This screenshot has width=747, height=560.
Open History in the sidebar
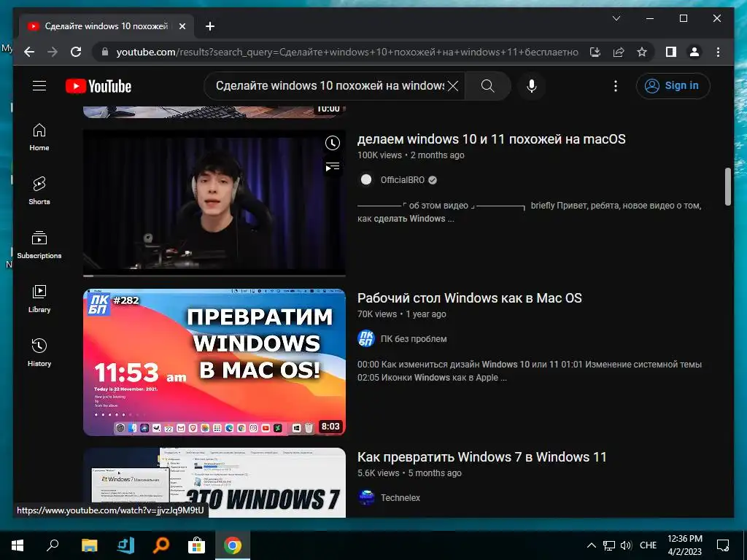[x=39, y=353]
